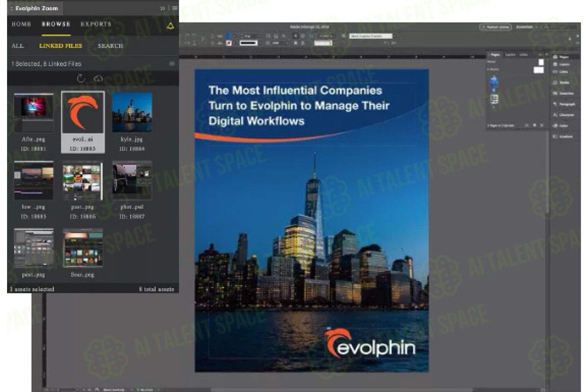
Task: Select the evol..ai logo thumbnail
Action: 83,112
